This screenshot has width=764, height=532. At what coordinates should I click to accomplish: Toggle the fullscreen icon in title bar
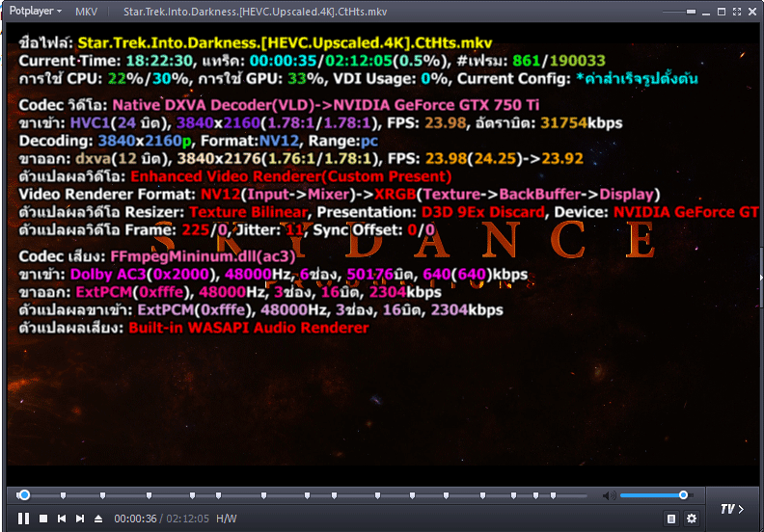coord(737,12)
